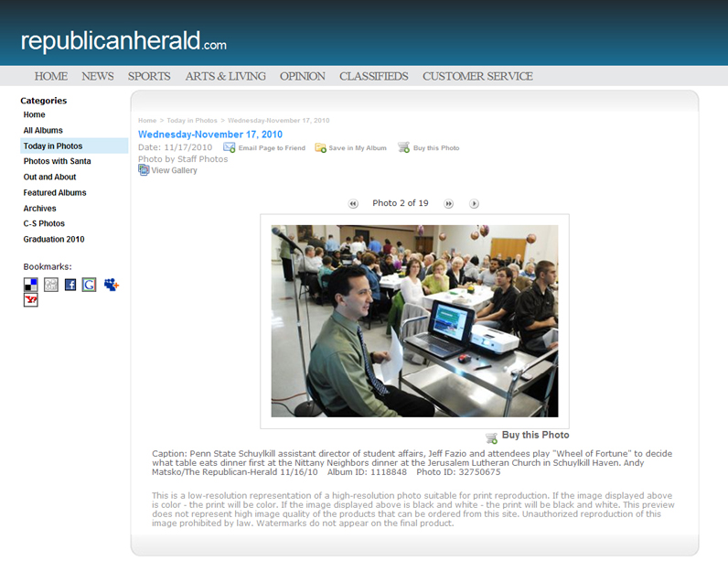The image size is (728, 572).
Task: Click the Digg bookmark icon
Action: [x=51, y=285]
